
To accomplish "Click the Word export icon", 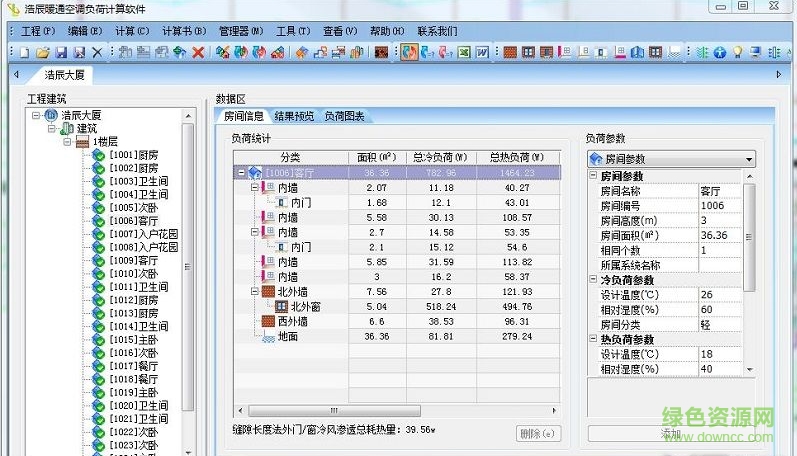I will coord(482,52).
